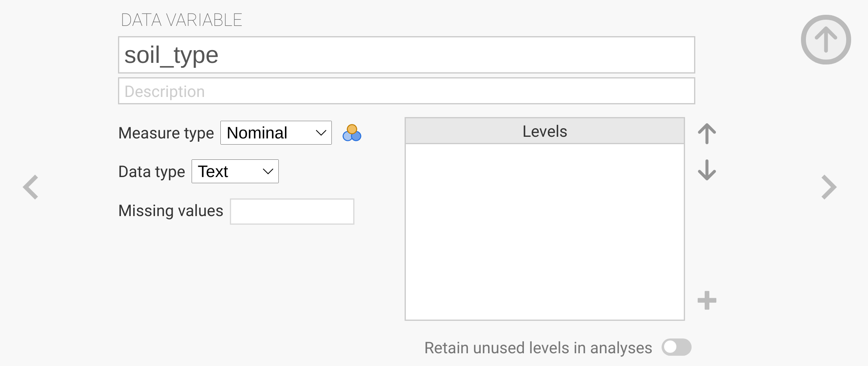Open the Measure type dropdown showing Nominal

click(276, 133)
